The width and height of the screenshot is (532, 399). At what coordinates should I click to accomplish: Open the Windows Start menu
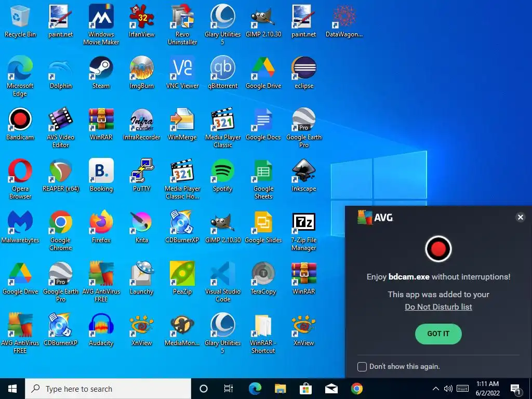(x=12, y=389)
